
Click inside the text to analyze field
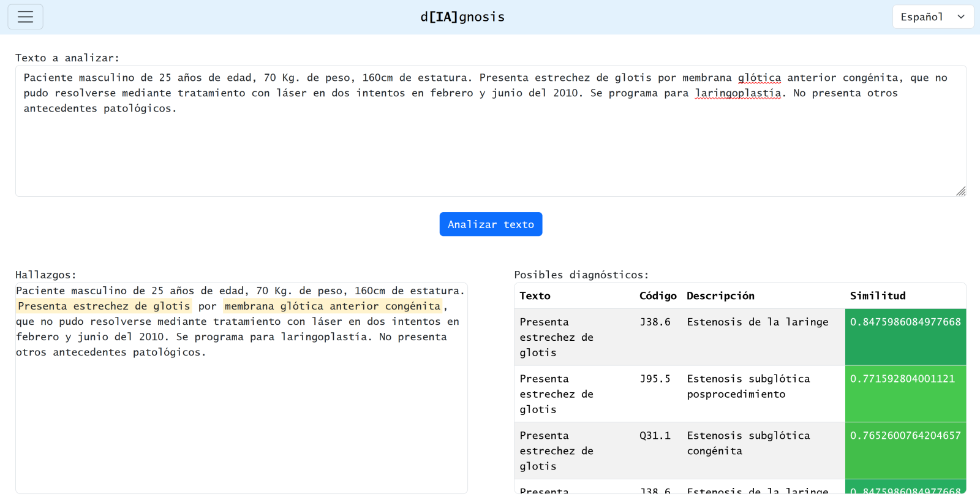[x=490, y=153]
